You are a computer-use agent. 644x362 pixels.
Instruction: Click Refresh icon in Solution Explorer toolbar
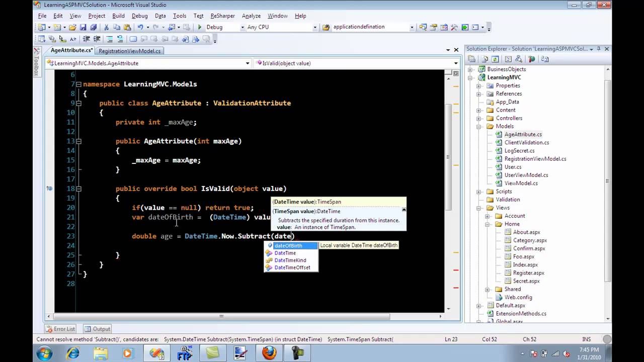495,59
